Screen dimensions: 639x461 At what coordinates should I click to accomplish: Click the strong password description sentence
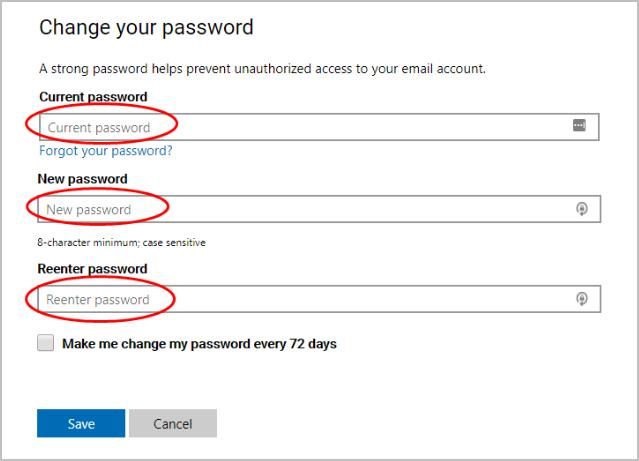coord(262,69)
